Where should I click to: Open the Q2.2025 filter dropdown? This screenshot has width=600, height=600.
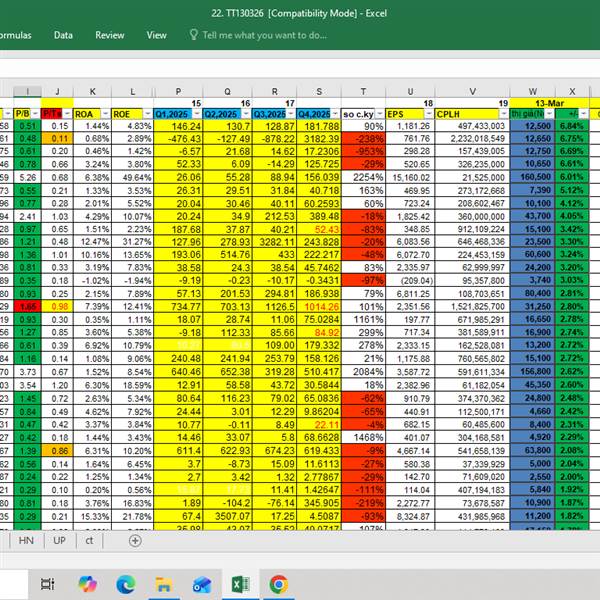246,114
